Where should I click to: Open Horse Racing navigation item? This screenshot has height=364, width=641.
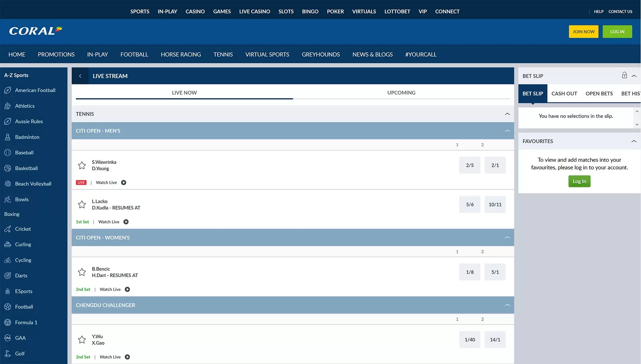181,55
